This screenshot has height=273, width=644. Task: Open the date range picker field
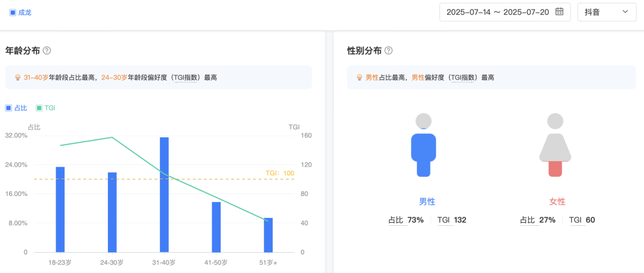[505, 12]
